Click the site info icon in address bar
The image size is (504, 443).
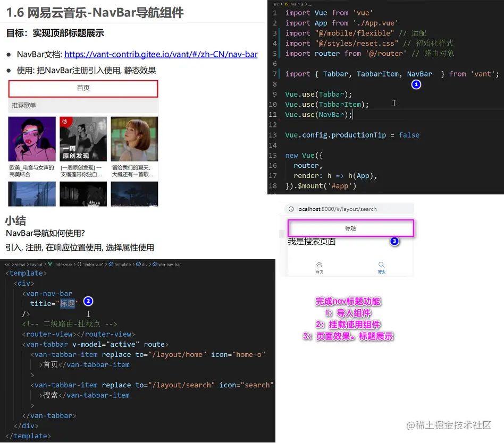(x=291, y=209)
